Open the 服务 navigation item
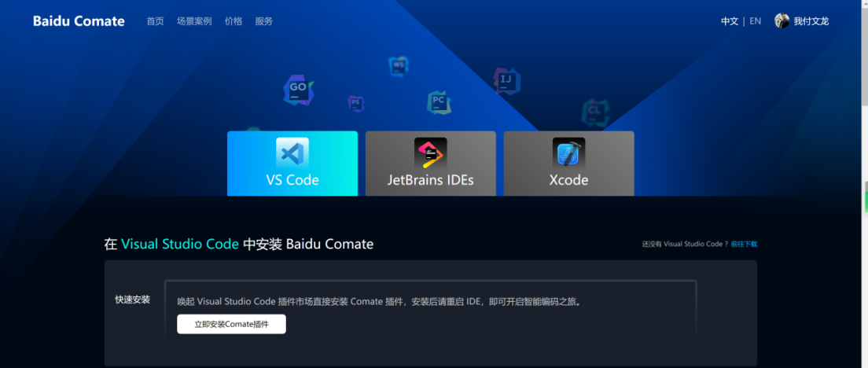 tap(264, 21)
